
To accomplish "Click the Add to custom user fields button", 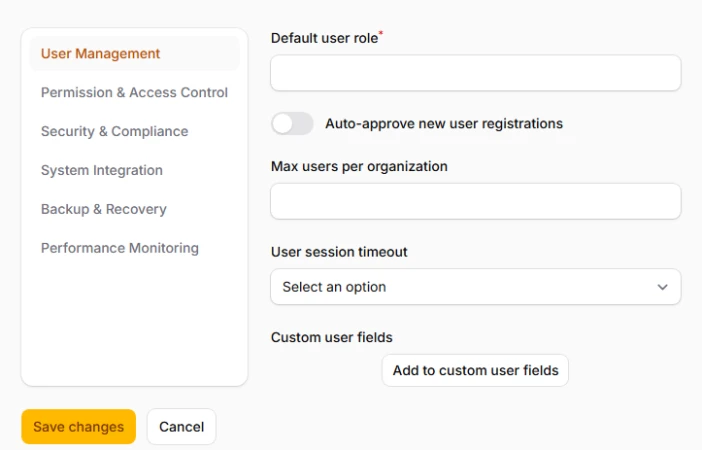I will (475, 370).
